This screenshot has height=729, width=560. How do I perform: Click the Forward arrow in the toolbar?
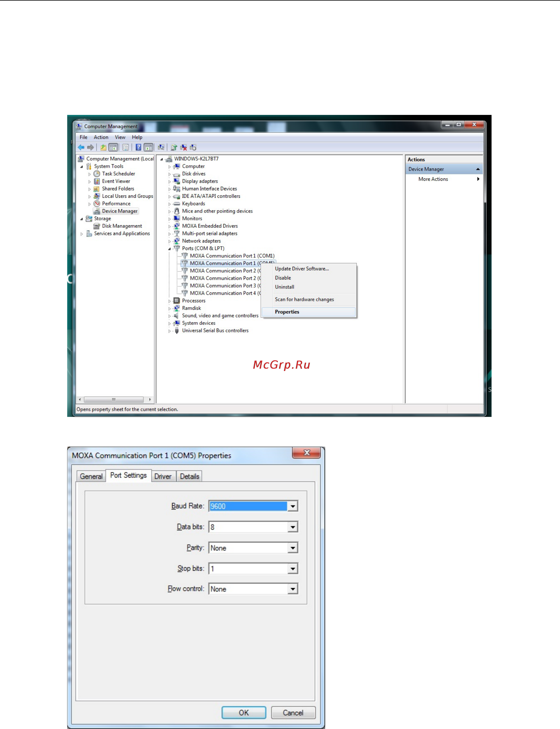coord(90,147)
